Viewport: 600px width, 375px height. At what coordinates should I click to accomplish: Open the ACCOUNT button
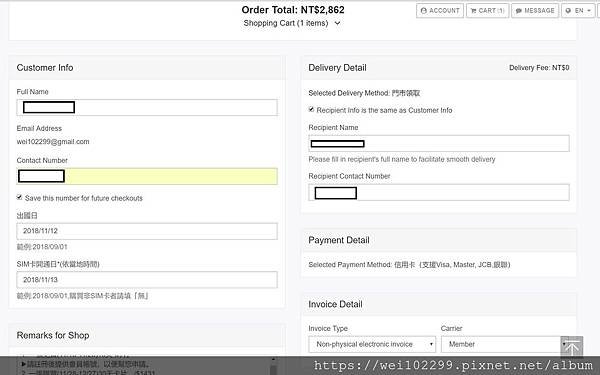440,11
